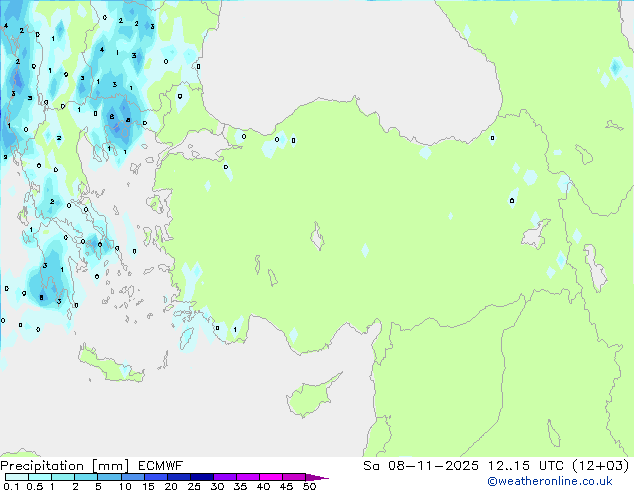
Task: Select the 40–45 mm magenta legend swatch
Action: tap(271, 477)
